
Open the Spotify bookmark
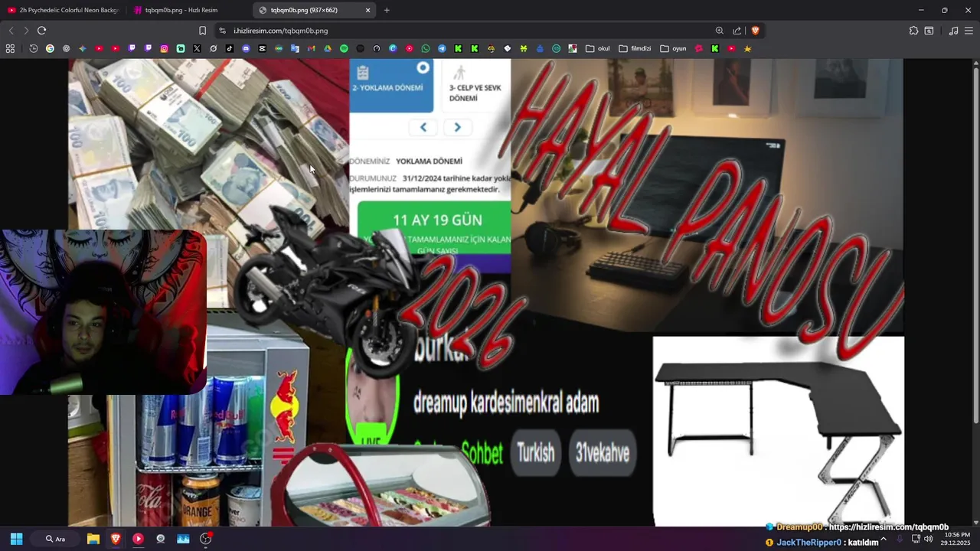[x=344, y=48]
